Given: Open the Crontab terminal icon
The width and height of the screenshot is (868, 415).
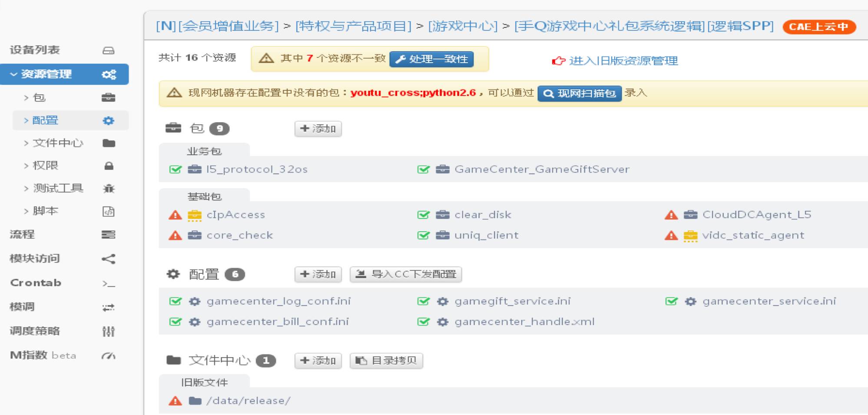Looking at the screenshot, I should click(x=109, y=283).
